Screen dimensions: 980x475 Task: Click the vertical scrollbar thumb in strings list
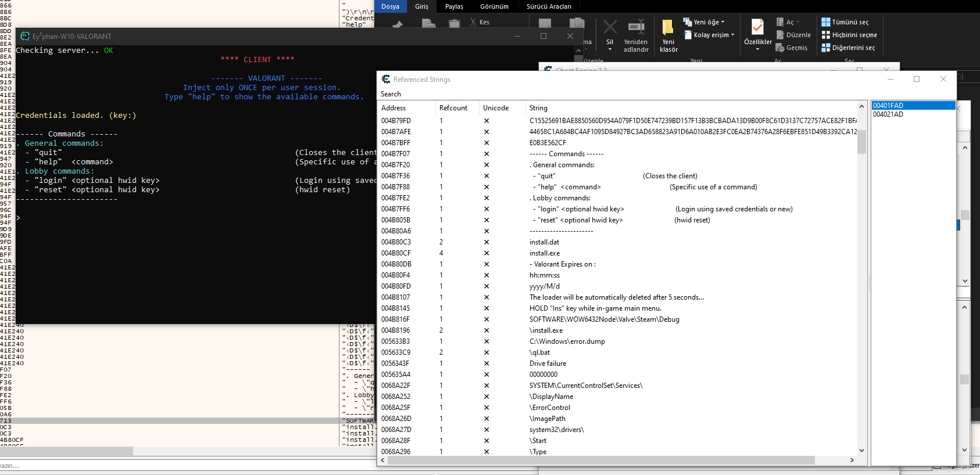pyautogui.click(x=861, y=142)
